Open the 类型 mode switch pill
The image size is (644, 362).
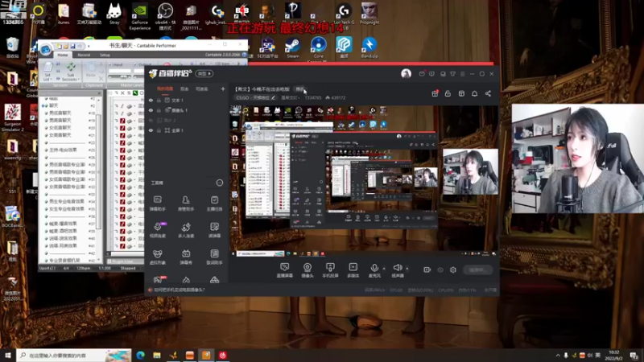204,73
